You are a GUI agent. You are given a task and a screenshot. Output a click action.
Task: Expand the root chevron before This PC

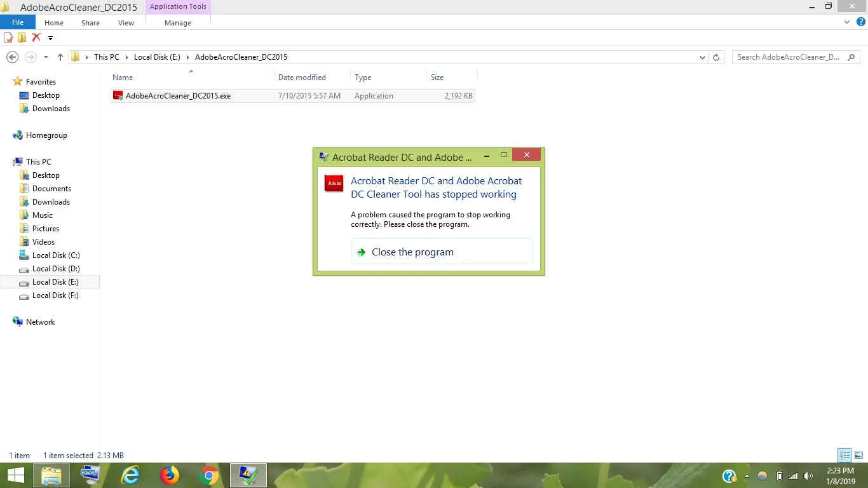coord(86,57)
